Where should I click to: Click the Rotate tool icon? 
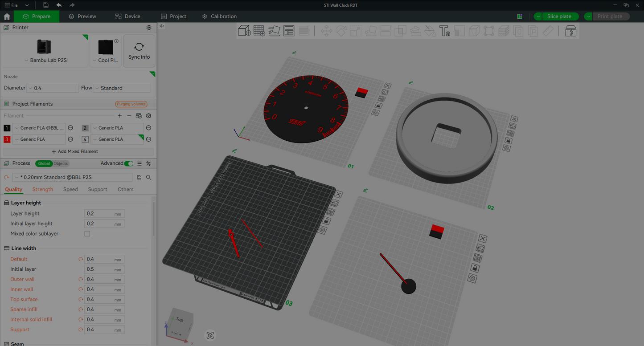pos(341,31)
